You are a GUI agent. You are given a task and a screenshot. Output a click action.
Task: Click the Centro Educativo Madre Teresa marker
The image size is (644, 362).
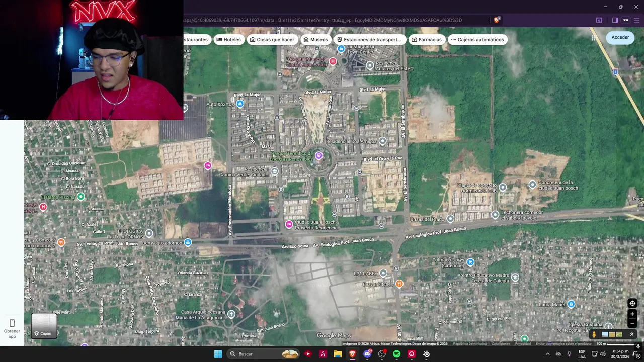(515, 277)
